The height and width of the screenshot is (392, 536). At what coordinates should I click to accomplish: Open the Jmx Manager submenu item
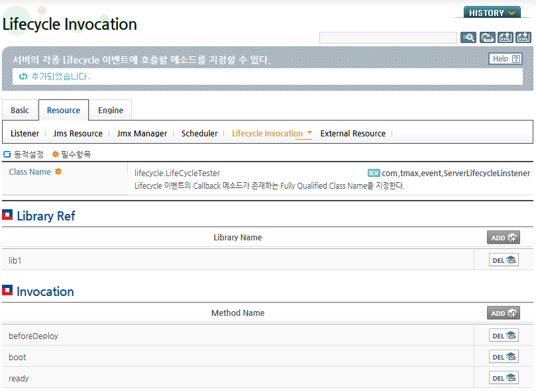click(x=142, y=133)
